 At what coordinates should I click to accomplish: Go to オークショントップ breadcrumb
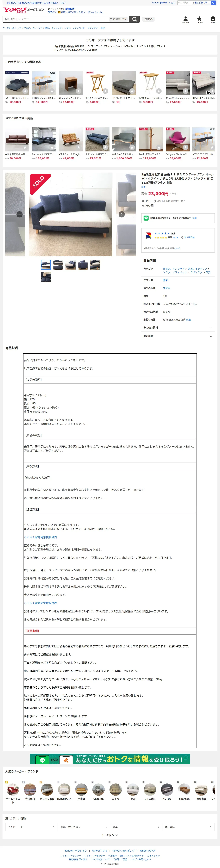click(x=12, y=28)
